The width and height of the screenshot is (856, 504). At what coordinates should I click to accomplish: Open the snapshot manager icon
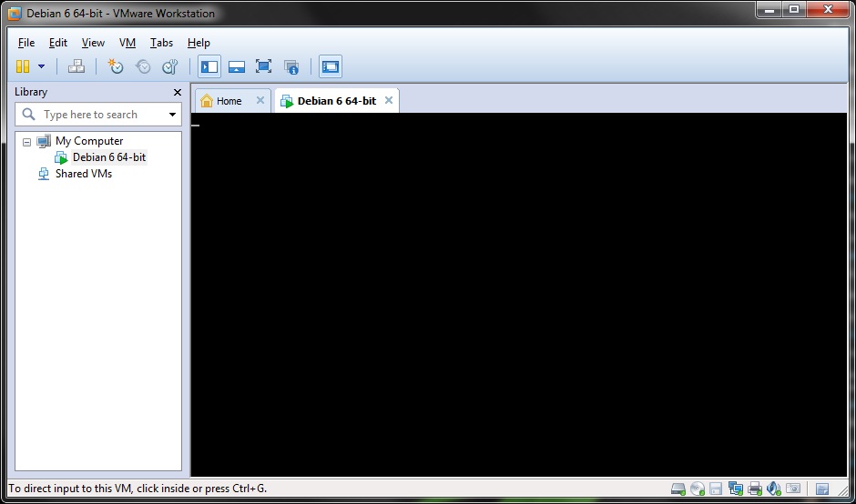click(169, 66)
